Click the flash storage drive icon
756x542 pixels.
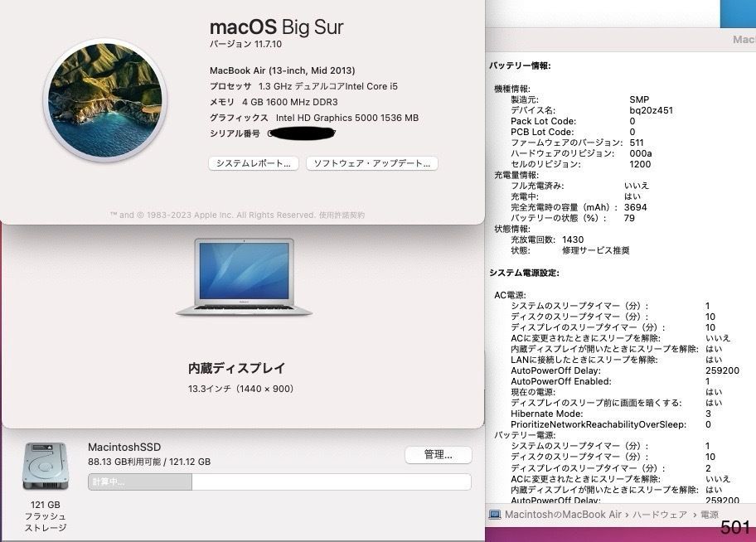click(x=46, y=467)
